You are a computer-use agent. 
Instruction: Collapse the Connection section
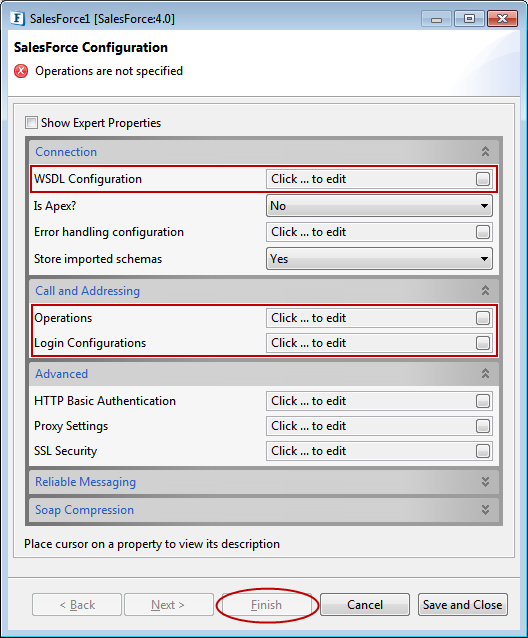tap(485, 152)
